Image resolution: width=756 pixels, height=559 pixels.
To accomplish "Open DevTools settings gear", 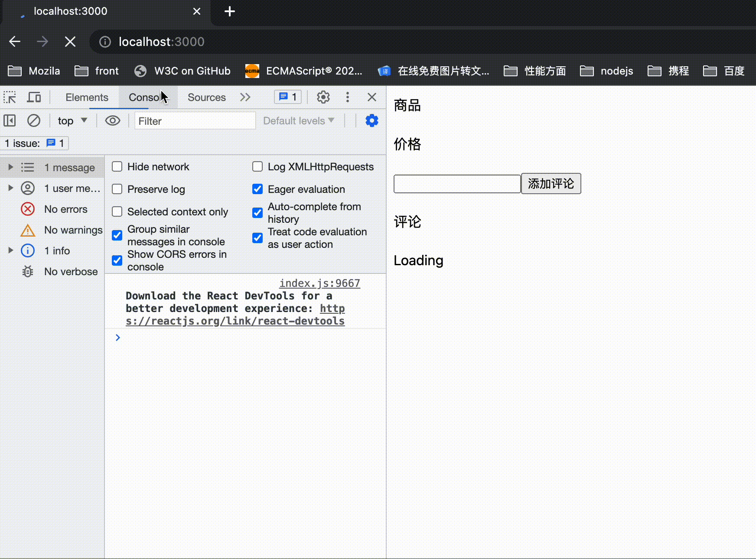I will pos(323,97).
